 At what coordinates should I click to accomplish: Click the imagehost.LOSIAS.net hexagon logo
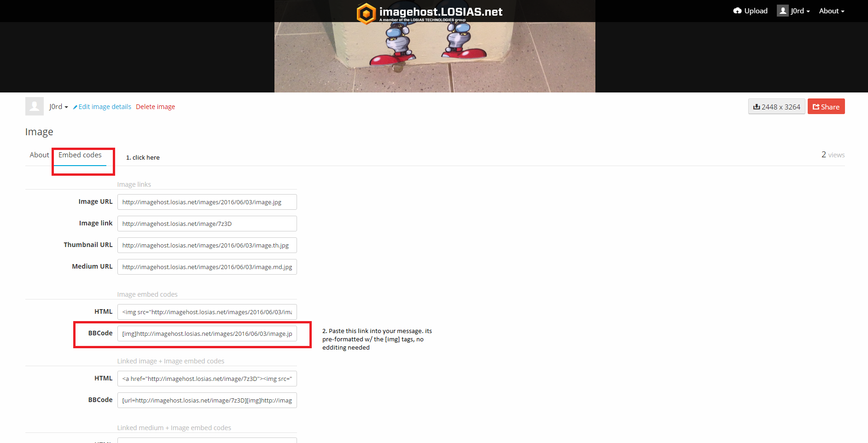[366, 13]
